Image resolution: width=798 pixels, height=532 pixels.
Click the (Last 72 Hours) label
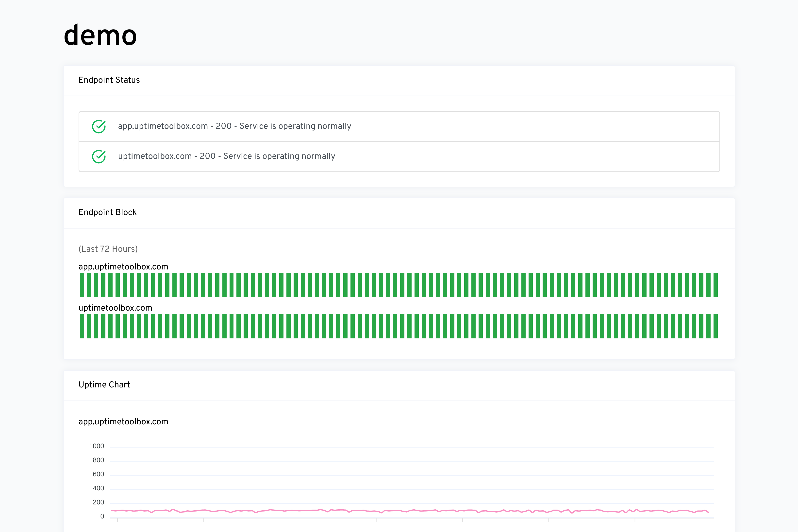pos(108,249)
